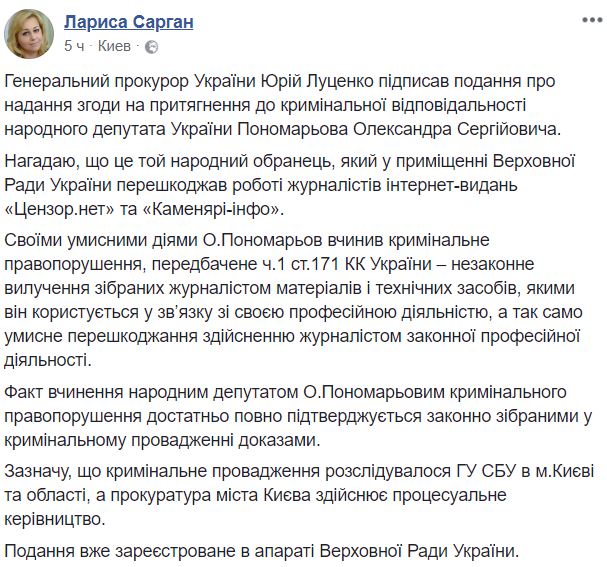Open Лариса Сарган's profile picture
This screenshot has height=567, width=607.
click(x=29, y=34)
